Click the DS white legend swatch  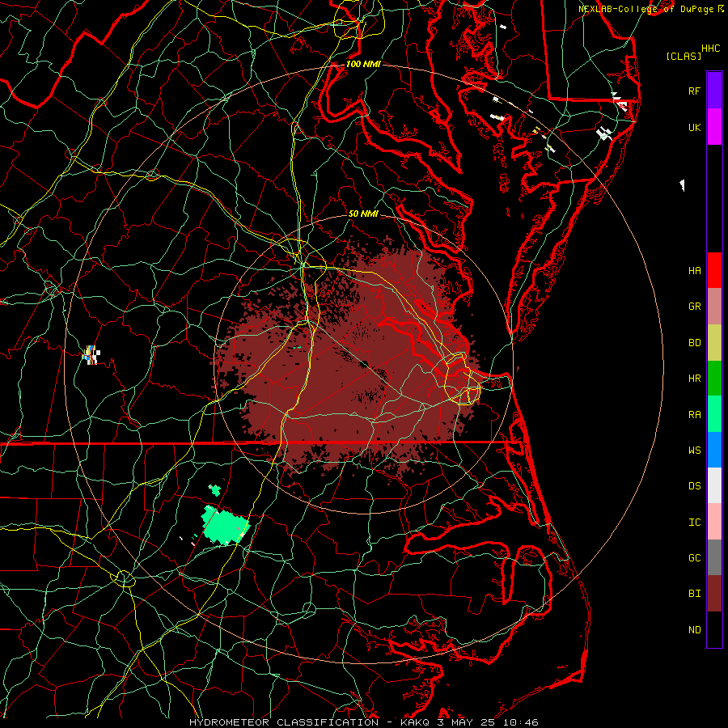point(714,485)
